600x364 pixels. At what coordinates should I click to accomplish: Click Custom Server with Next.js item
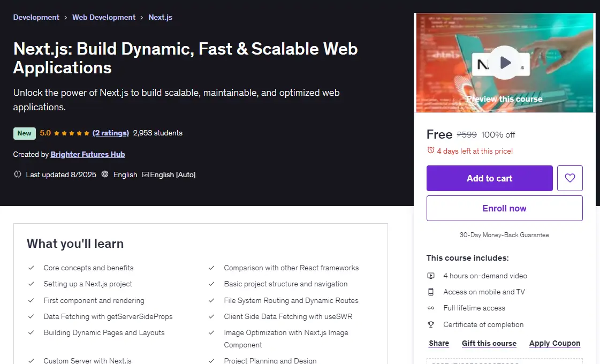tap(87, 361)
